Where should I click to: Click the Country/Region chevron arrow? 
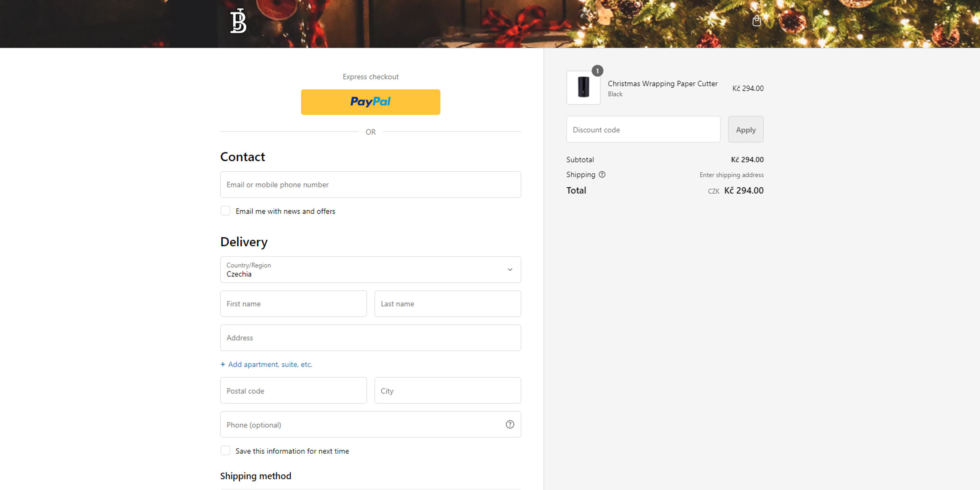510,269
